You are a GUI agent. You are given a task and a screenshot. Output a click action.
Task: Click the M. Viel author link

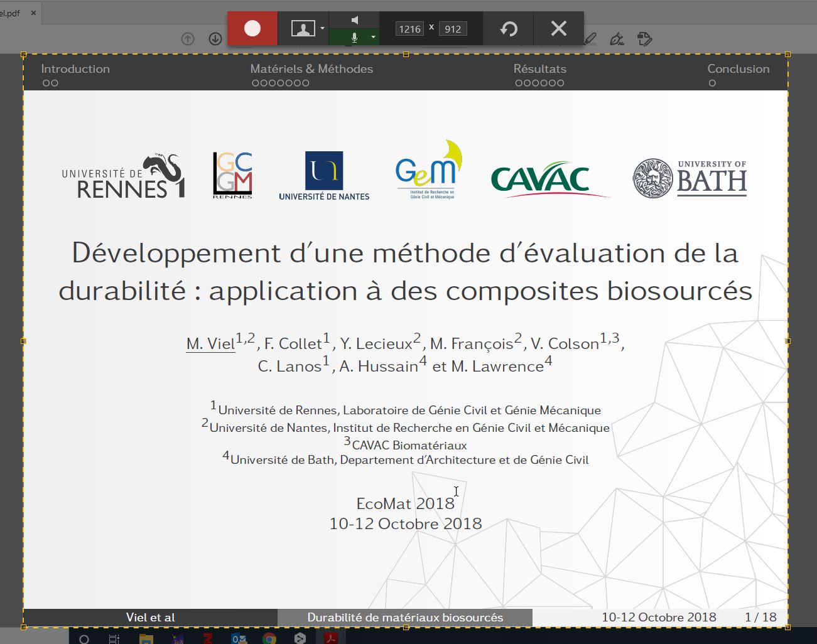point(210,344)
